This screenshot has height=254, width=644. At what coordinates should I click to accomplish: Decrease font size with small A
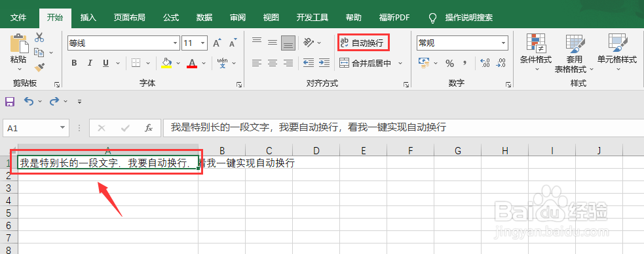(x=233, y=43)
